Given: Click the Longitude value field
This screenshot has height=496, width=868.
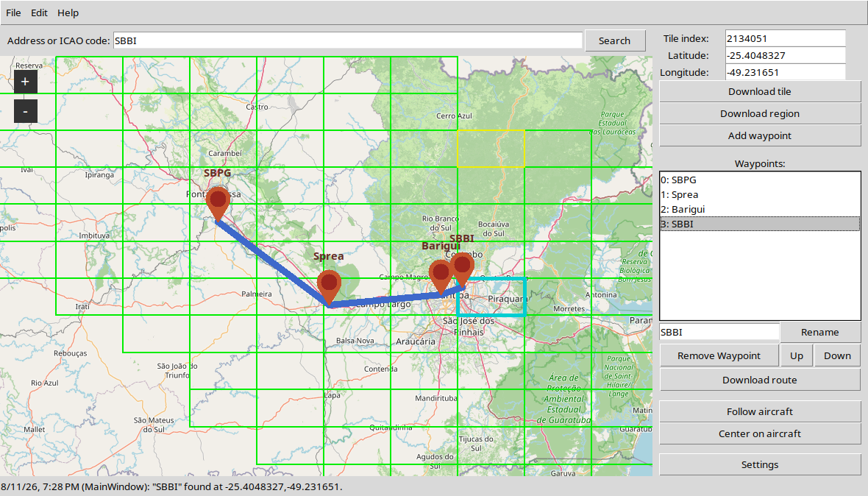Looking at the screenshot, I should pyautogui.click(x=785, y=72).
